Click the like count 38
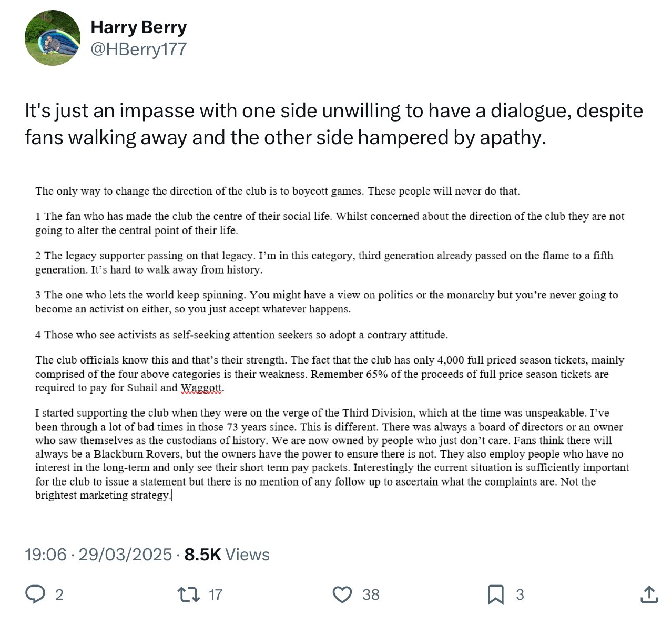 pyautogui.click(x=371, y=595)
